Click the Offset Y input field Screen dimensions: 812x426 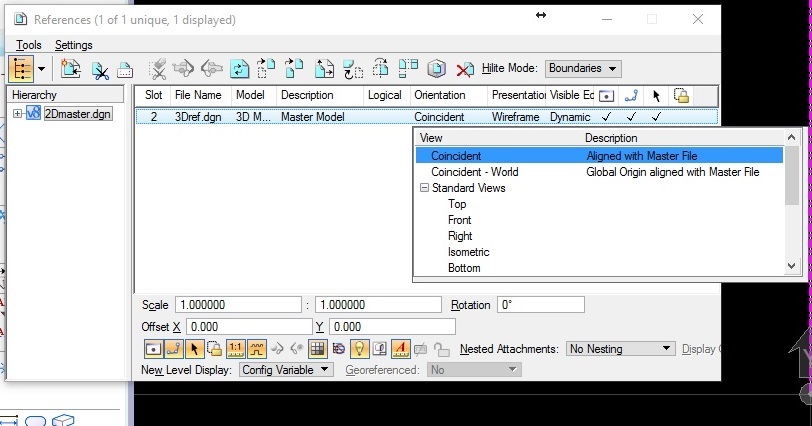pos(392,327)
